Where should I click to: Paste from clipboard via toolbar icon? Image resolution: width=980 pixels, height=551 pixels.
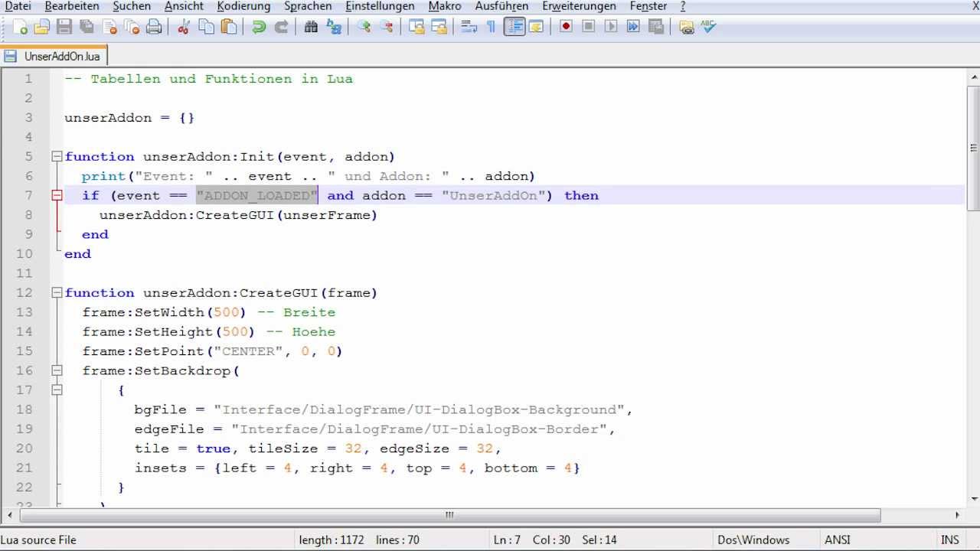pyautogui.click(x=228, y=27)
